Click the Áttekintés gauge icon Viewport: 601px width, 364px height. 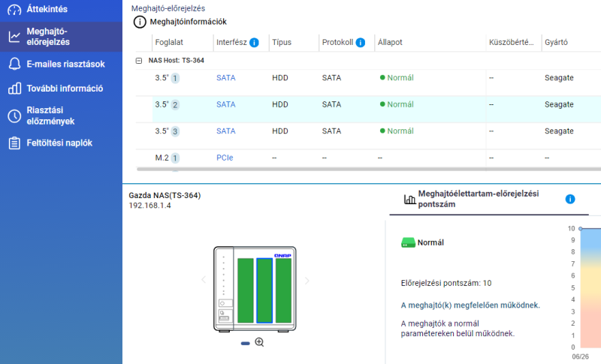[x=14, y=10]
